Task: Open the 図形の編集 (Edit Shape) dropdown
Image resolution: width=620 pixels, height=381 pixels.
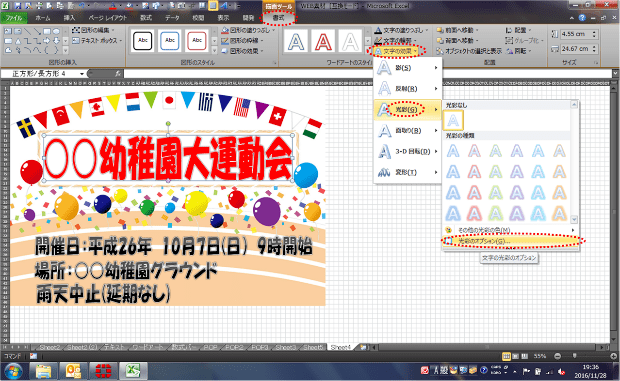Action: [94, 30]
